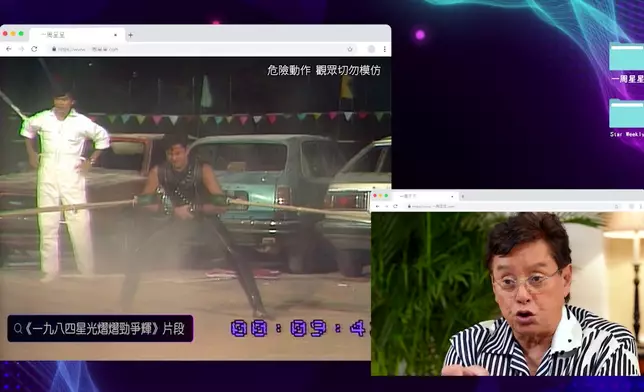Click the URL field in the small browser window
Viewport: 644px width, 392px height.
513,206
